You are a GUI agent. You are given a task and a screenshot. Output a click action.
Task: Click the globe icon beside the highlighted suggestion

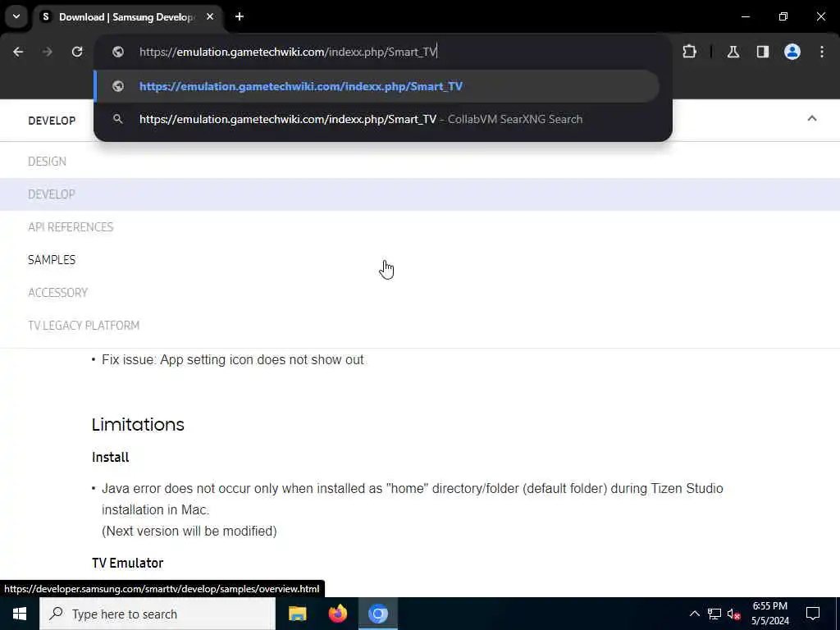118,86
